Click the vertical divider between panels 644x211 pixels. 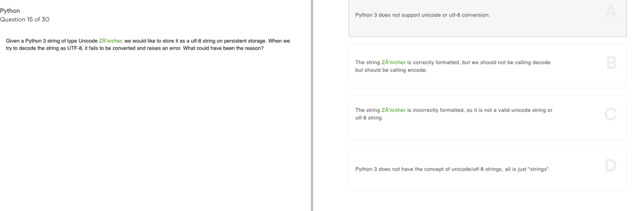coord(312,105)
